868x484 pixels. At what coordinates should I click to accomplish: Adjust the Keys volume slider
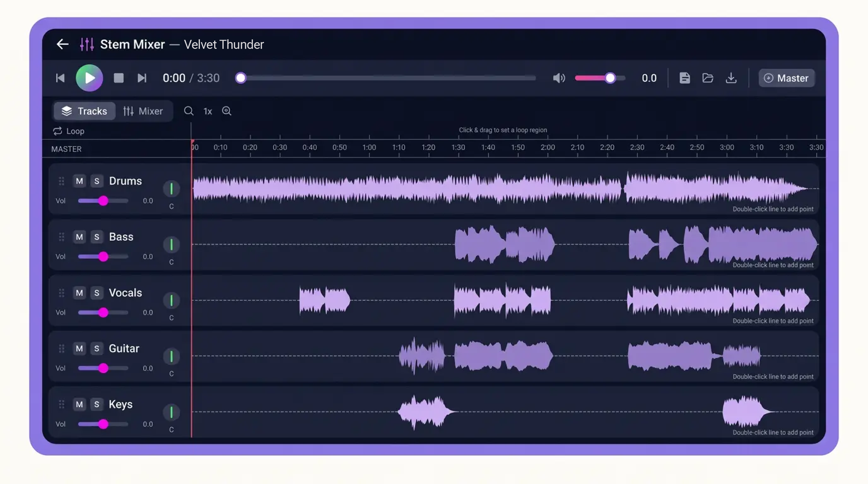(x=103, y=424)
